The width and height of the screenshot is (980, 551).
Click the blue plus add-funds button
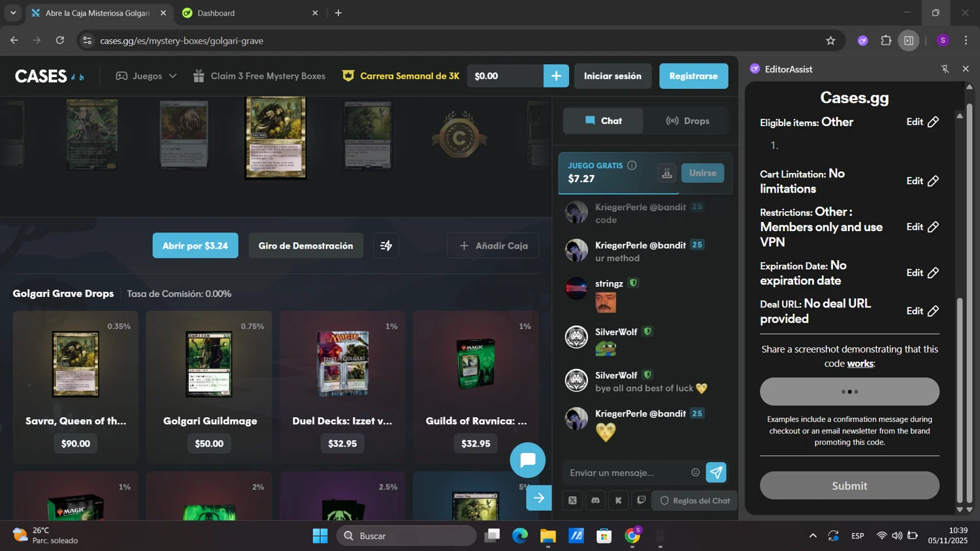(x=556, y=76)
